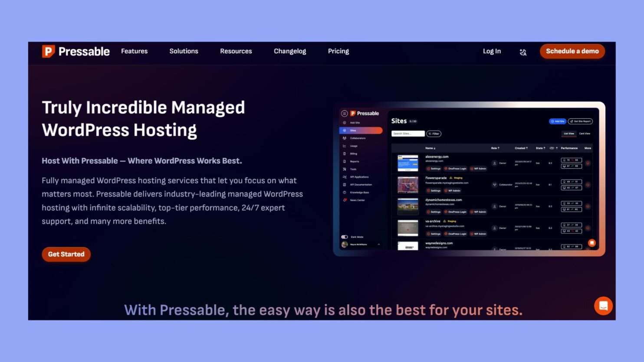Switch to Card View
This screenshot has height=362, width=644.
click(585, 133)
